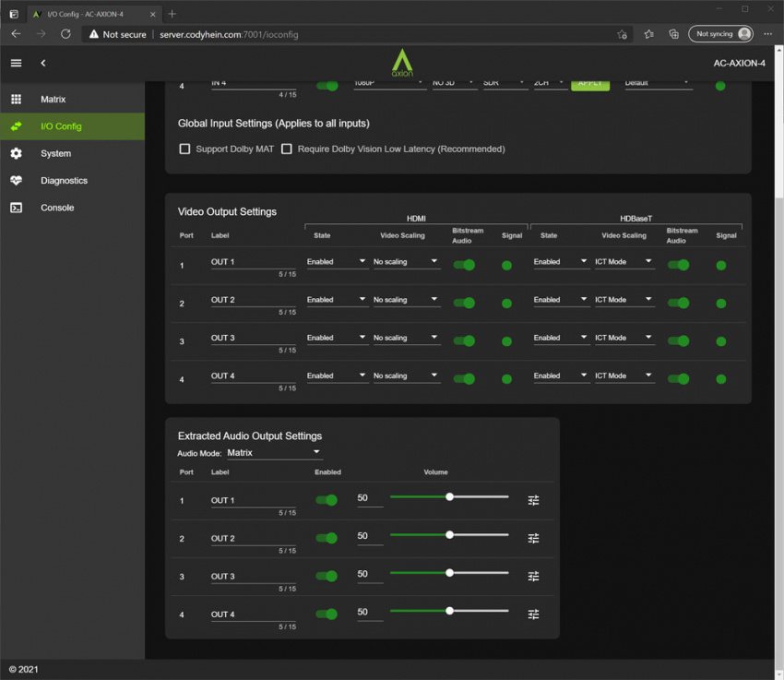Image resolution: width=784 pixels, height=680 pixels.
Task: Click the back chevron arrow in header
Action: [43, 63]
